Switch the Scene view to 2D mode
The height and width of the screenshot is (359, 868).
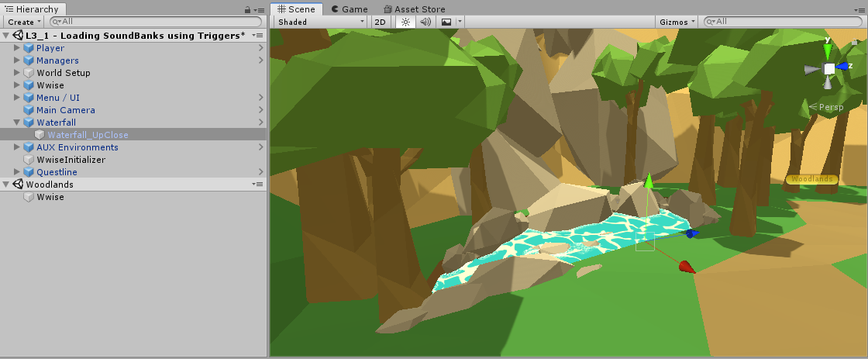[381, 22]
